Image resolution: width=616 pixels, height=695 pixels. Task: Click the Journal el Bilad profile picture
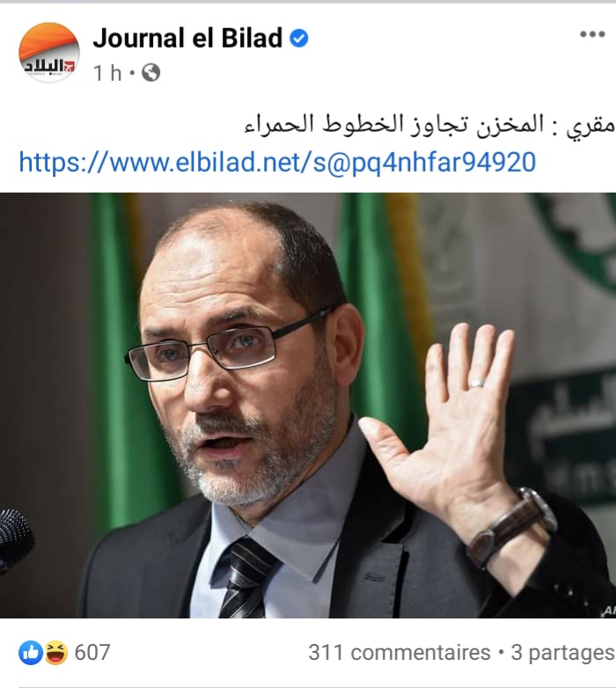[48, 52]
